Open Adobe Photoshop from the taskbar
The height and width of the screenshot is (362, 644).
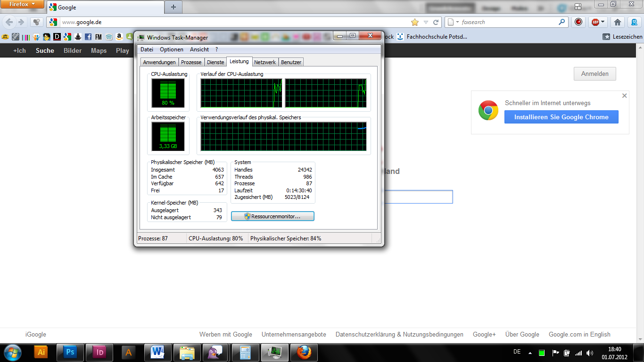click(70, 352)
